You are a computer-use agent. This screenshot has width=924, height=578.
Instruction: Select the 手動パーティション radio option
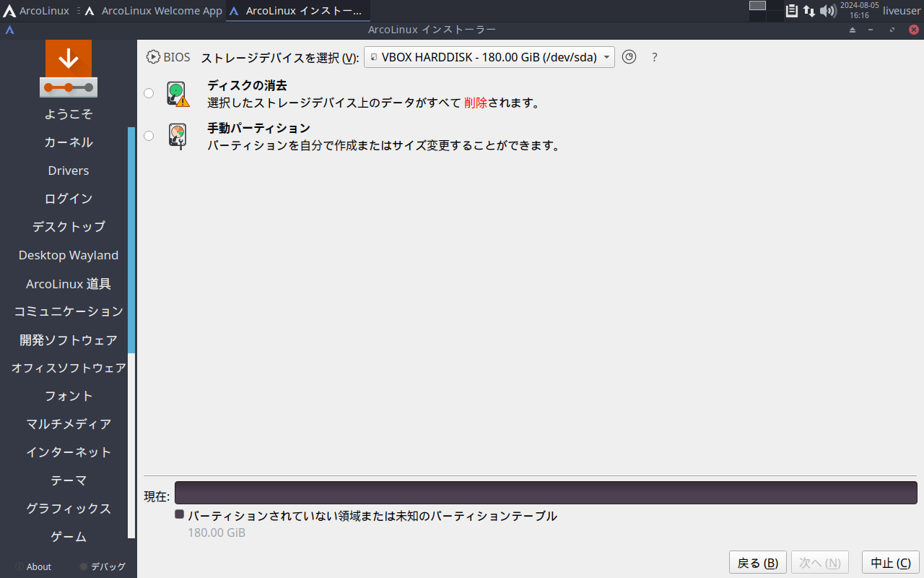[149, 136]
